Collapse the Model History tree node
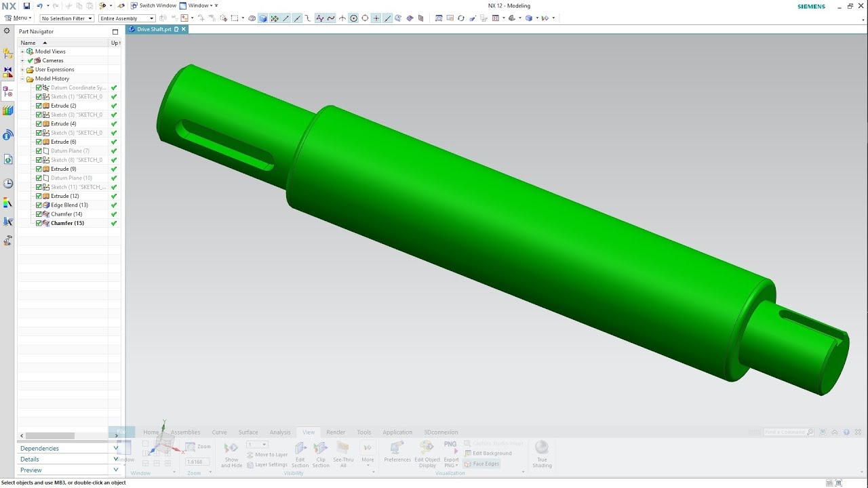The height and width of the screenshot is (488, 868). (x=22, y=79)
